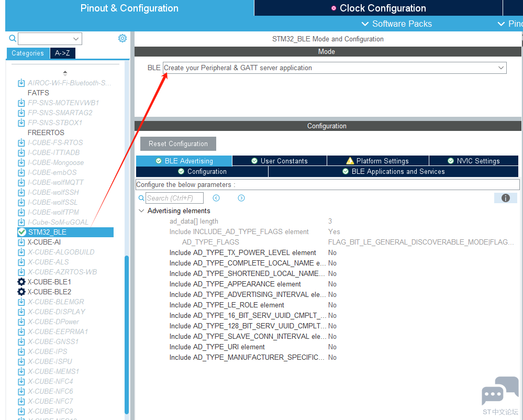Image resolution: width=523 pixels, height=420 pixels.
Task: Select FATFS in the category list
Action: click(x=38, y=93)
